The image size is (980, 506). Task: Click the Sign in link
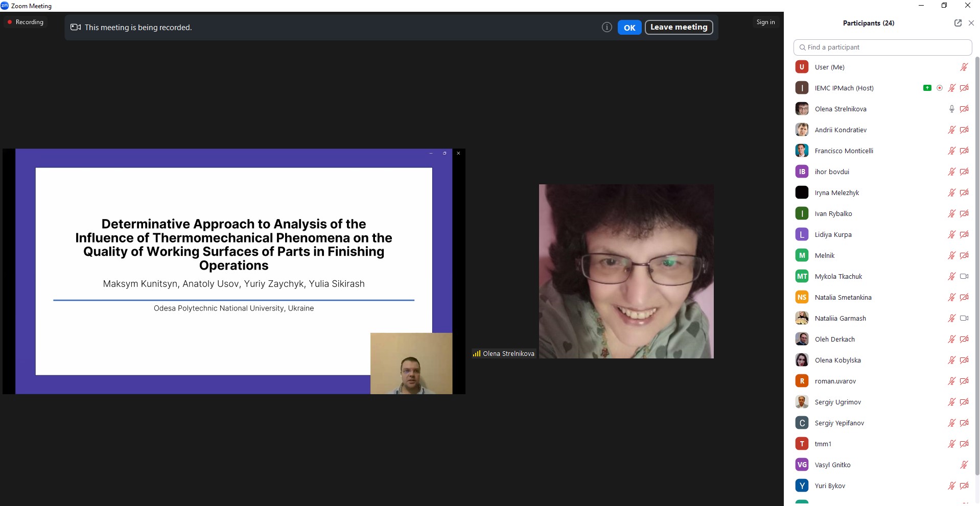click(765, 22)
